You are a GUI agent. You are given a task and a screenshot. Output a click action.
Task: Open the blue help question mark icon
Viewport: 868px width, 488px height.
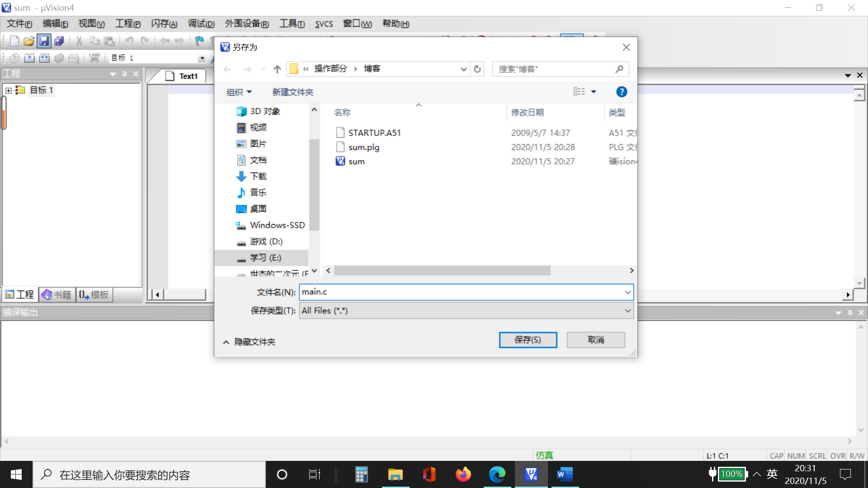click(x=622, y=92)
